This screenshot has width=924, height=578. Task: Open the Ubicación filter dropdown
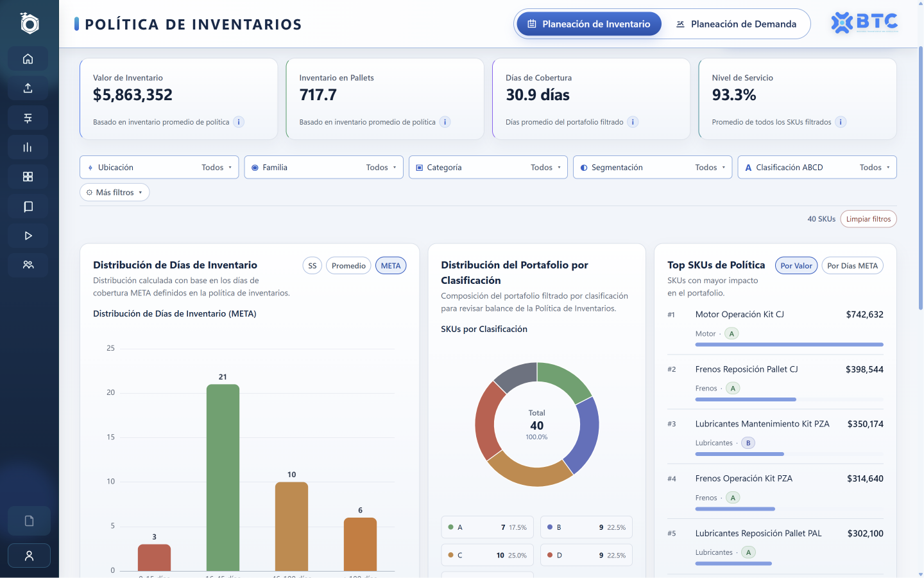click(x=159, y=167)
